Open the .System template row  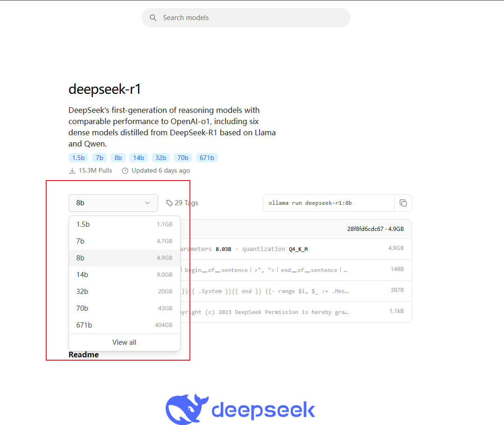tap(296, 291)
